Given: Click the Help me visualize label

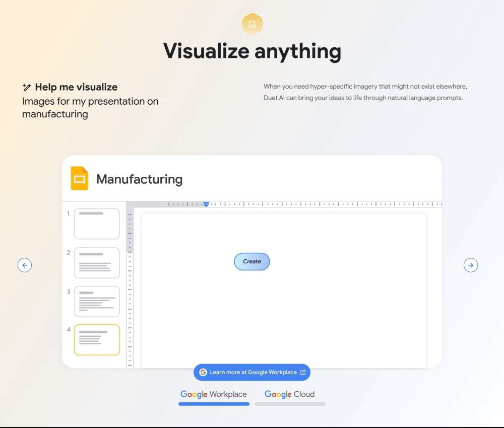Looking at the screenshot, I should 76,87.
